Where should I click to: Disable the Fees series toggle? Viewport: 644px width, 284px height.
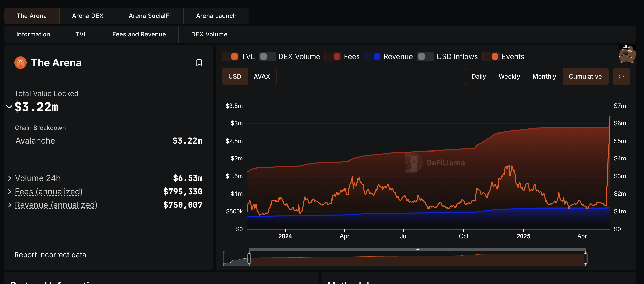click(333, 56)
